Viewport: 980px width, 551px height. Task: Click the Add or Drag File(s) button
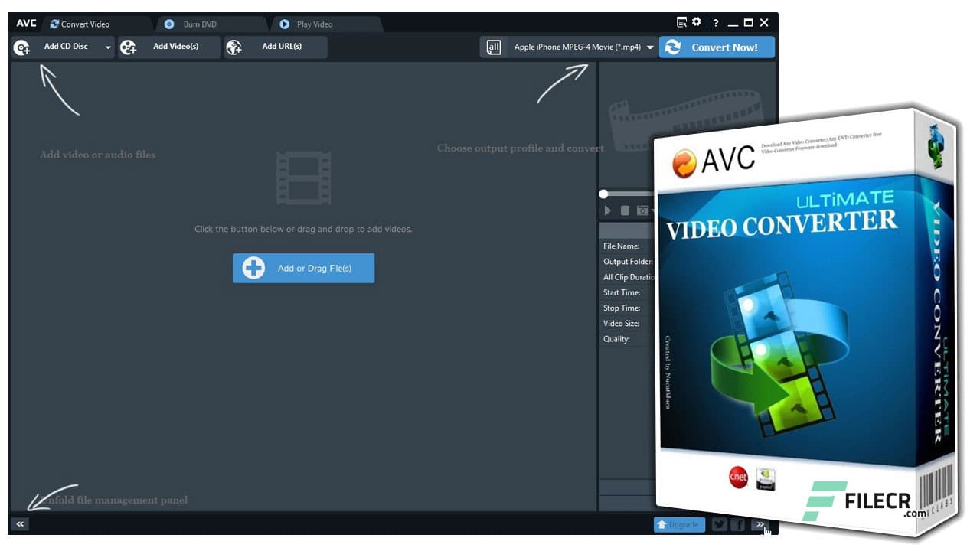click(x=303, y=268)
